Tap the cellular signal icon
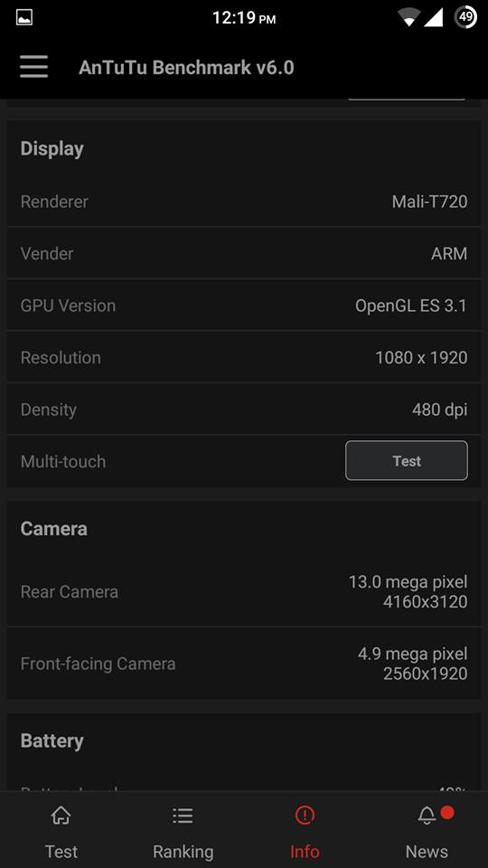The height and width of the screenshot is (868, 488). (433, 18)
